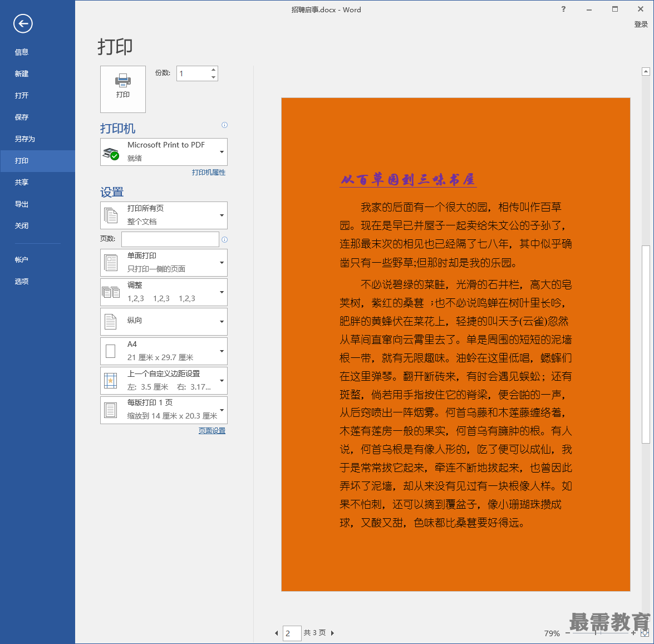Click the zoom slider track
Image resolution: width=654 pixels, height=644 pixels.
(x=601, y=633)
